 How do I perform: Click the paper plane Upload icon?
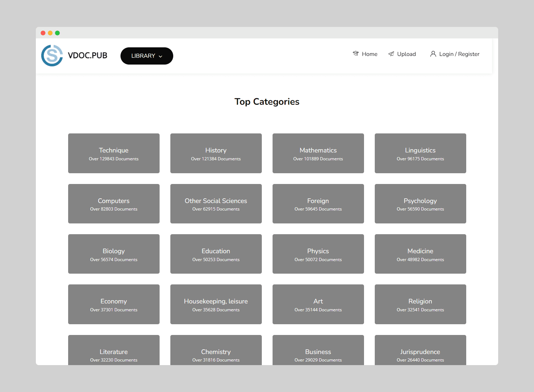tap(391, 54)
